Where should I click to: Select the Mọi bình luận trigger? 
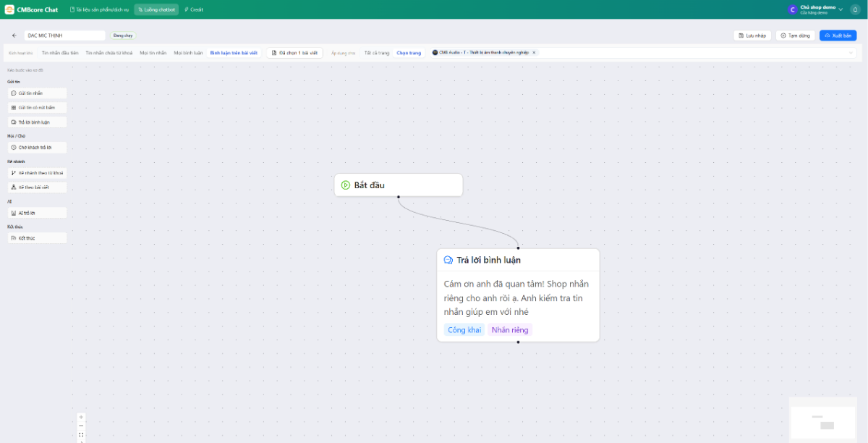pyautogui.click(x=188, y=53)
